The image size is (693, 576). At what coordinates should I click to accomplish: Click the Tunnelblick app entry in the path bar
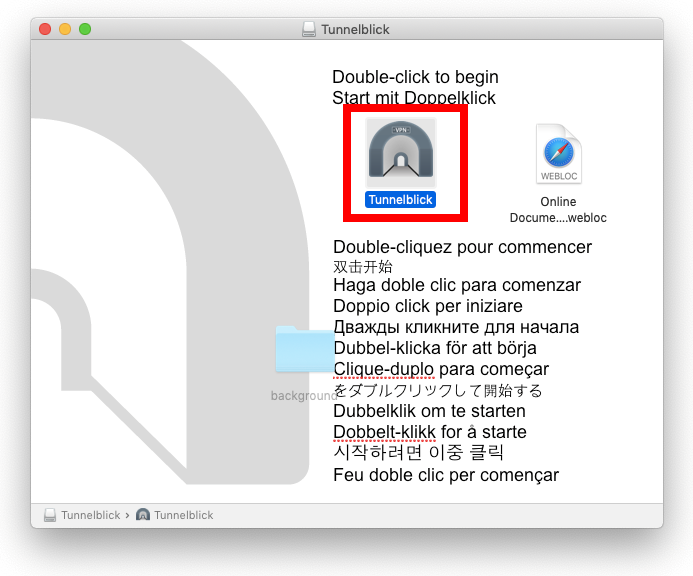click(175, 515)
